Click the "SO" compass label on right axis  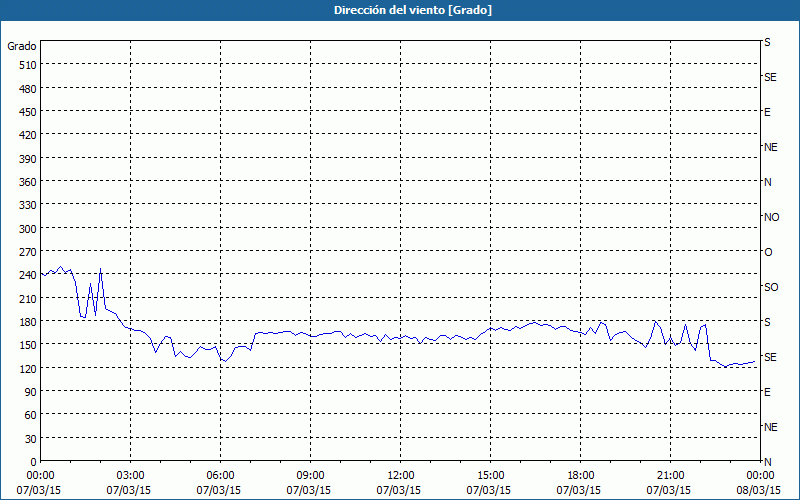coord(771,287)
